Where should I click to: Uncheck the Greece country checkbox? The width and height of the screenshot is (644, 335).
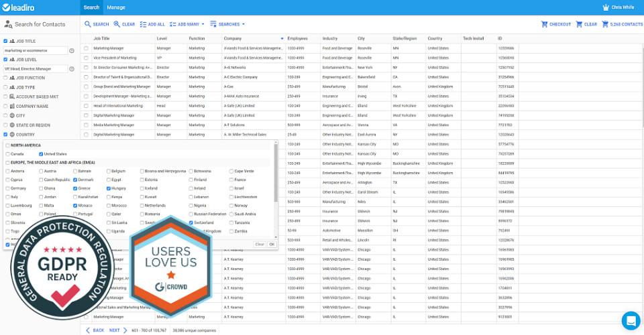[x=74, y=189]
